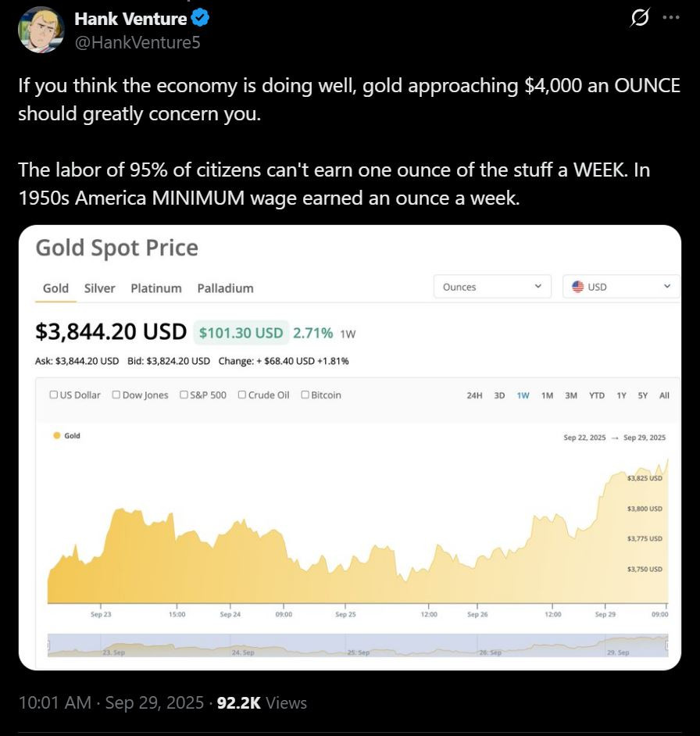The height and width of the screenshot is (736, 700).
Task: Toggle the Bitcoin comparison checkbox
Action: point(305,395)
